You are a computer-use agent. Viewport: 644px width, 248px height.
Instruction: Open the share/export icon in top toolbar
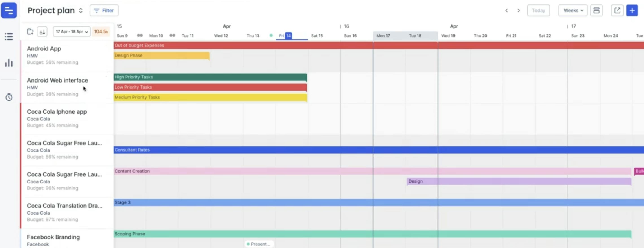coord(617,10)
